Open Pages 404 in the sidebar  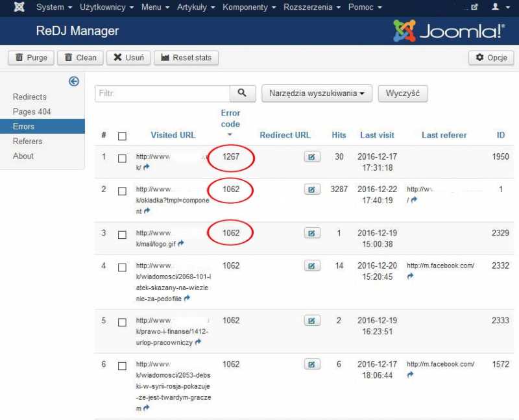point(32,112)
